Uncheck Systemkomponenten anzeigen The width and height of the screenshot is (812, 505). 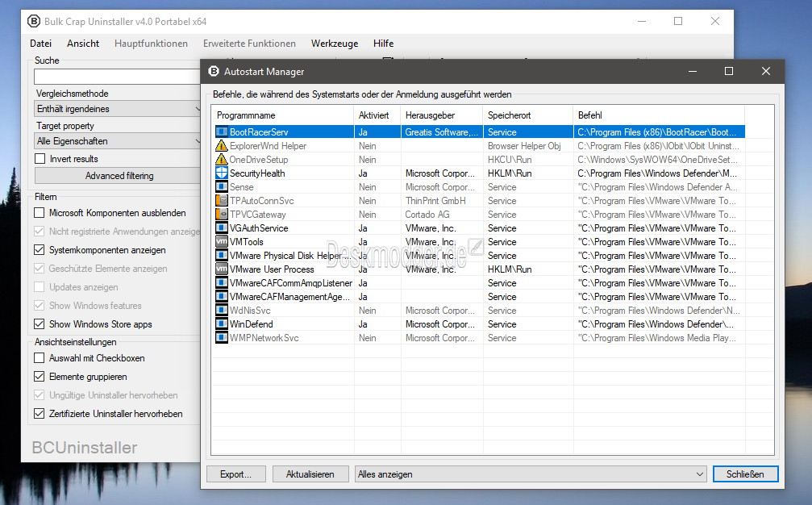(39, 249)
